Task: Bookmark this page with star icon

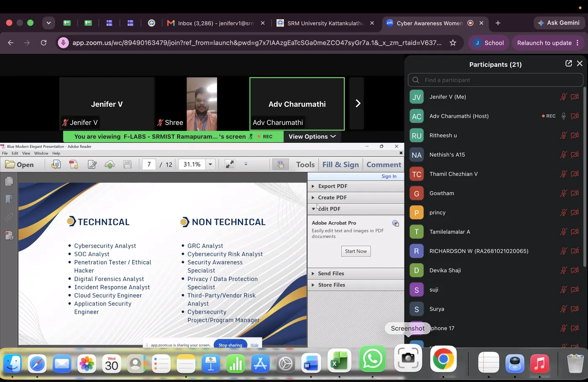Action: 453,43
